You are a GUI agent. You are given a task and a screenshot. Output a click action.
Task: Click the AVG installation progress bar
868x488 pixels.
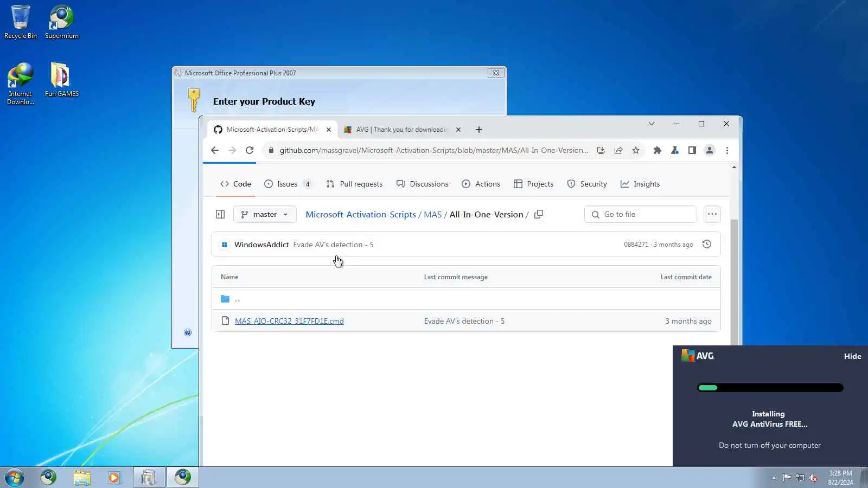click(x=770, y=388)
